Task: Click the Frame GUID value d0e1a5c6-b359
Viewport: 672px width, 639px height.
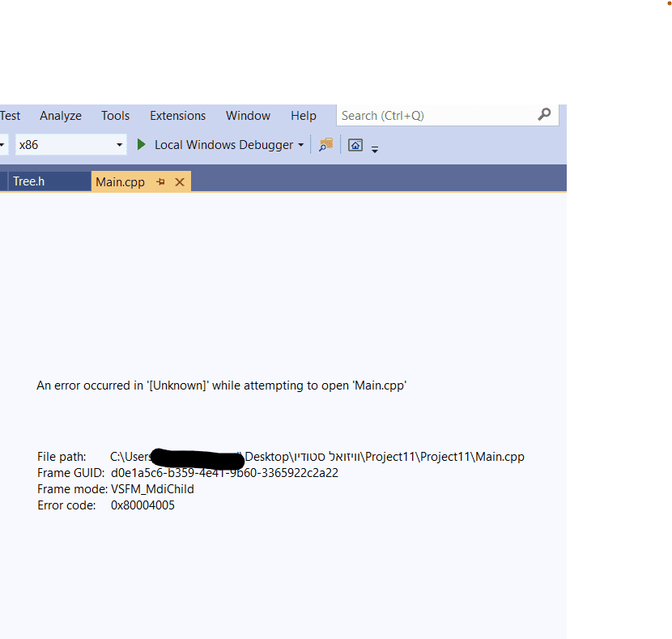Action: [x=224, y=473]
